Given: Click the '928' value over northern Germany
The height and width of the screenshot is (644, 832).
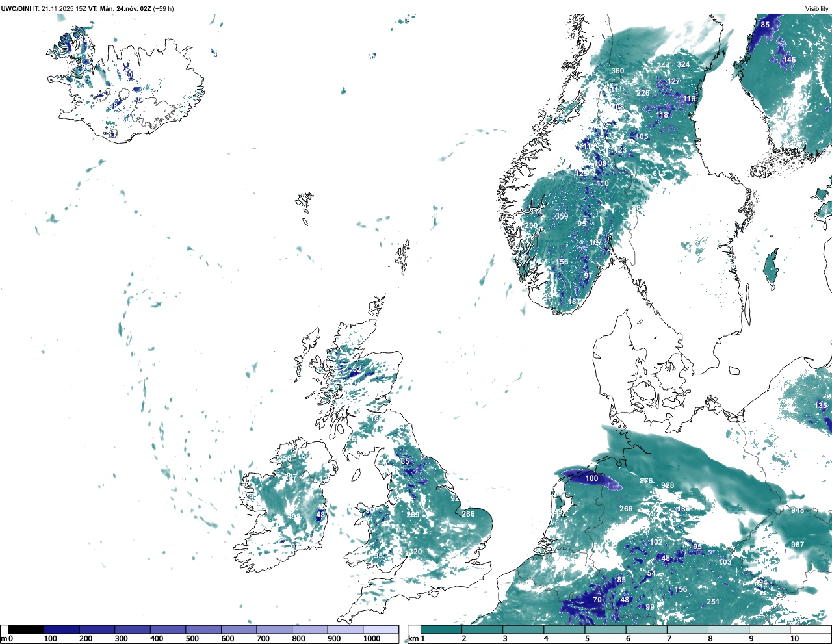Looking at the screenshot, I should click(x=668, y=485).
